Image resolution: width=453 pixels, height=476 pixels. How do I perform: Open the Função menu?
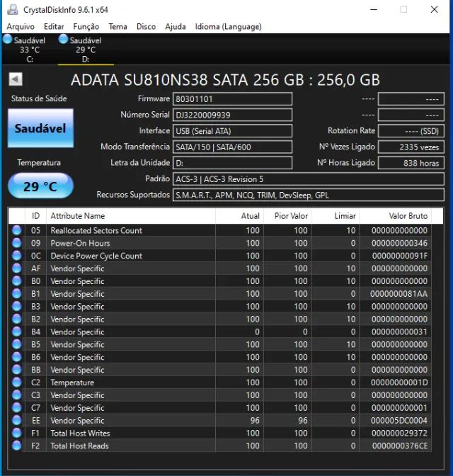pos(86,27)
